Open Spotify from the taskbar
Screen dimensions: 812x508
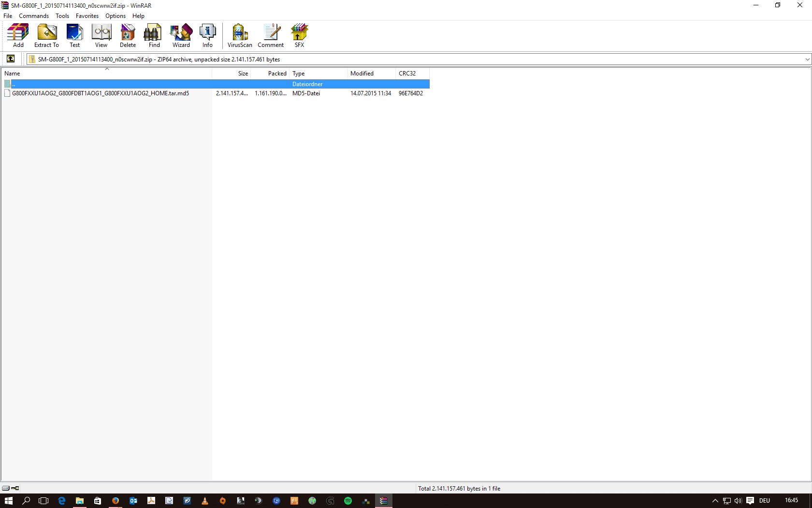click(348, 501)
